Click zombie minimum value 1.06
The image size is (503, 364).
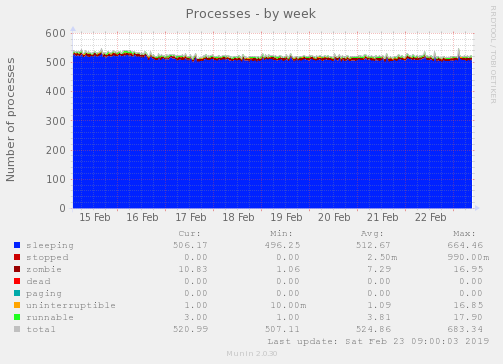288,269
